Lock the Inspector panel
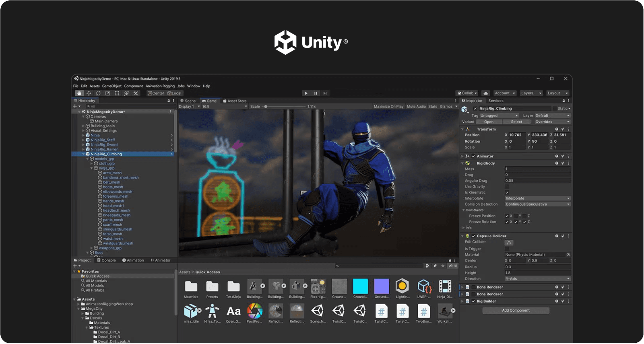The width and height of the screenshot is (644, 344). point(563,101)
